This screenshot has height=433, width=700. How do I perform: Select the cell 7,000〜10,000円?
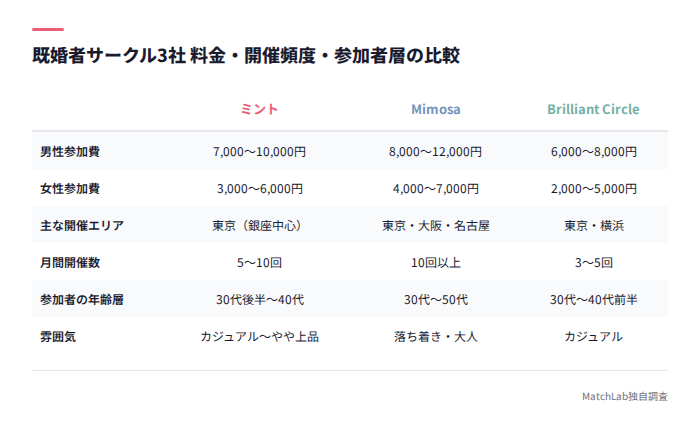point(259,151)
